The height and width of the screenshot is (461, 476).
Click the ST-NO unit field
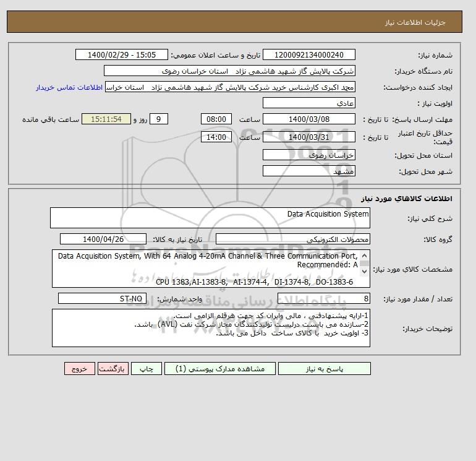[102, 298]
